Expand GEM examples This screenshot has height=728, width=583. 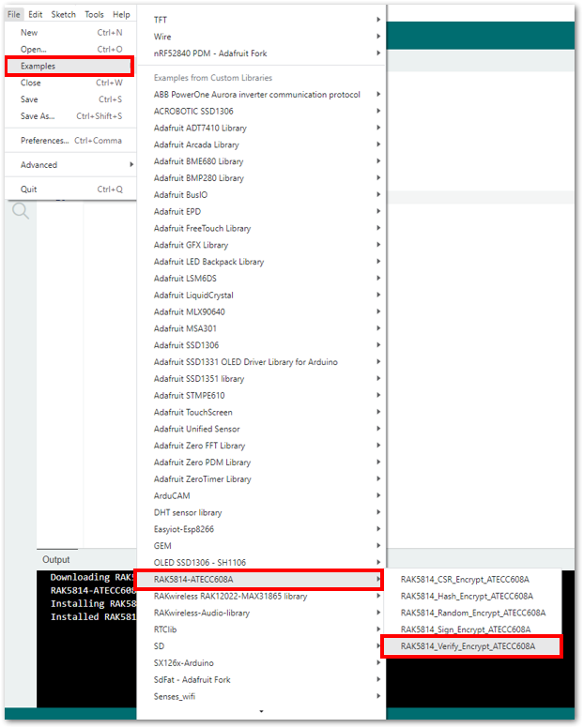[262, 546]
